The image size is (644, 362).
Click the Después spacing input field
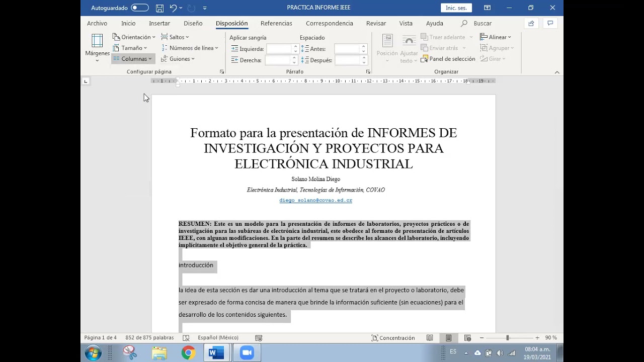tap(347, 60)
